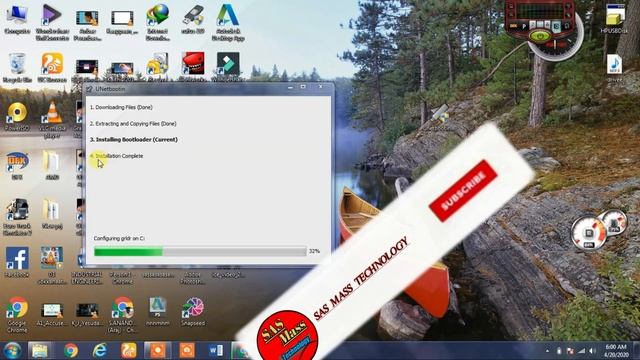The height and width of the screenshot is (360, 640).
Task: Open the Internet Download Manager shortcut
Action: [158, 21]
